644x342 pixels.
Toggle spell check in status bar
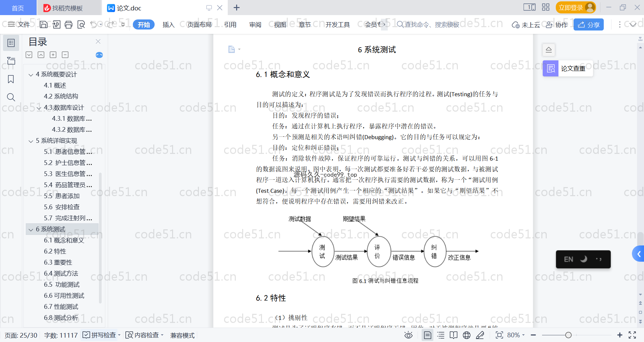click(x=101, y=335)
